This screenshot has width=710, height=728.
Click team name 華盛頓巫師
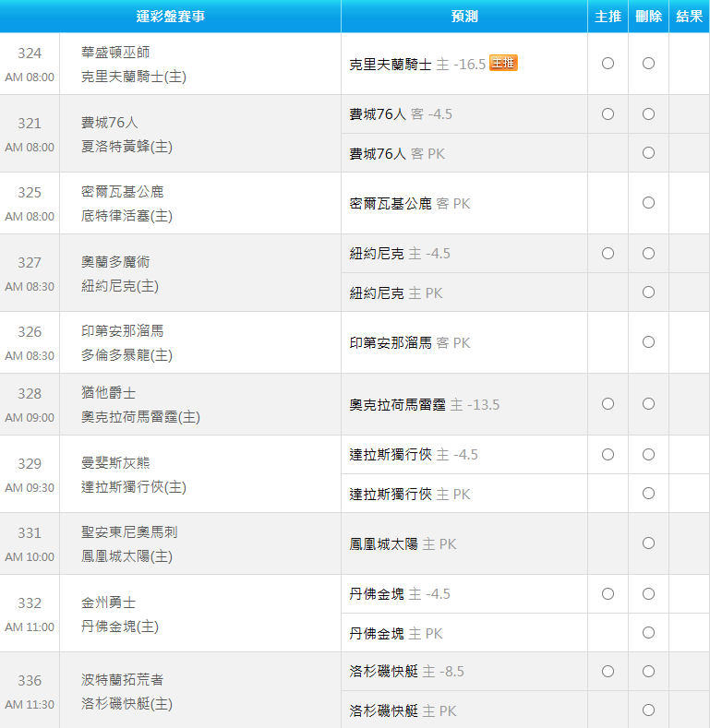[x=115, y=53]
